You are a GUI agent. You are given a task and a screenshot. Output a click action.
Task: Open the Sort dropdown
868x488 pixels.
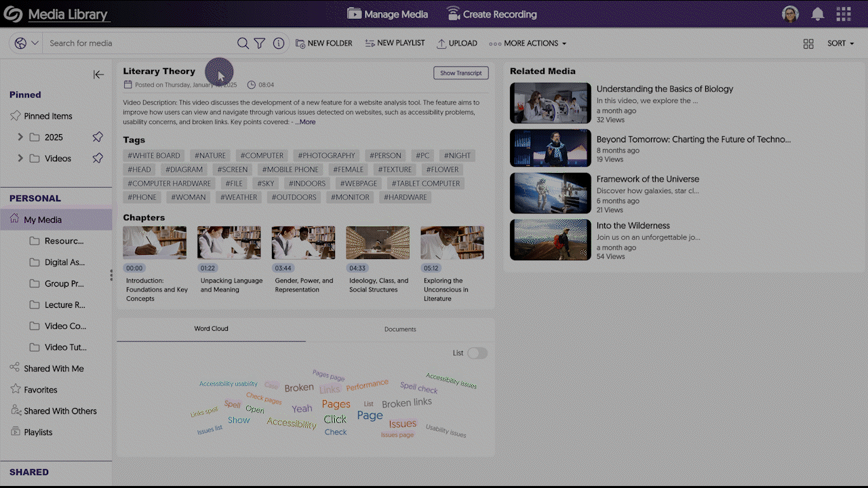(x=840, y=43)
